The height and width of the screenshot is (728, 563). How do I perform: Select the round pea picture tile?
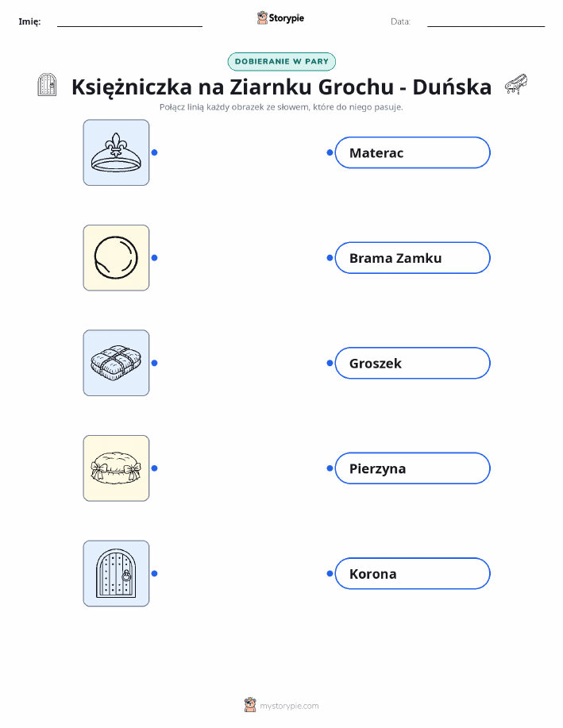tap(116, 258)
